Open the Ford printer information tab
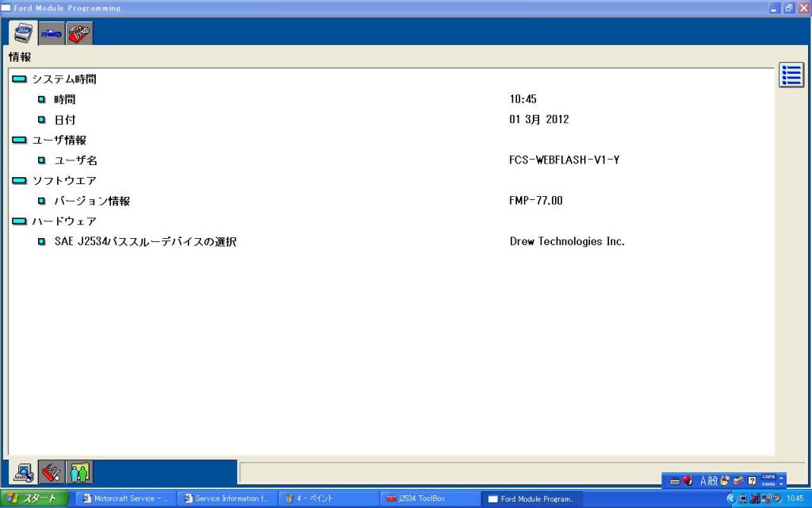 tap(23, 33)
